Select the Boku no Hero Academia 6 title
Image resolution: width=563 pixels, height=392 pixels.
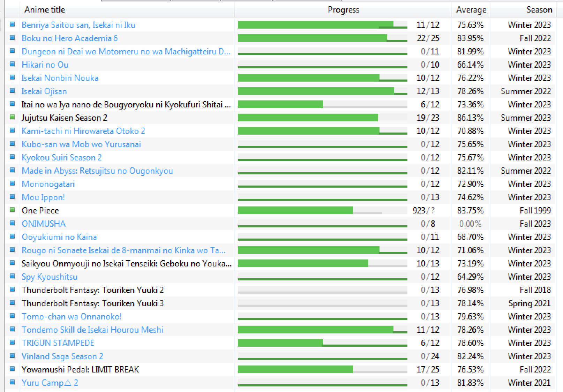click(x=70, y=38)
